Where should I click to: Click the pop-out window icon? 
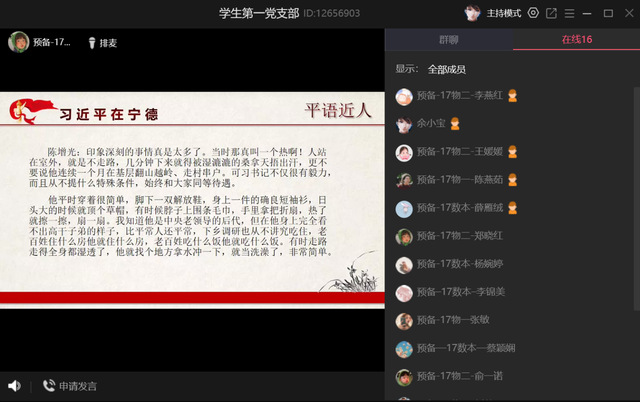click(x=551, y=13)
